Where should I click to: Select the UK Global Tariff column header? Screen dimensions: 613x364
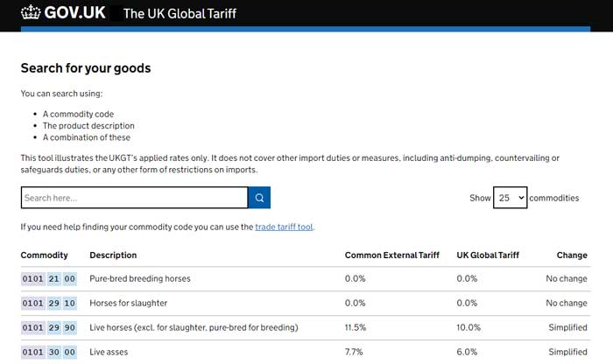[x=488, y=255]
